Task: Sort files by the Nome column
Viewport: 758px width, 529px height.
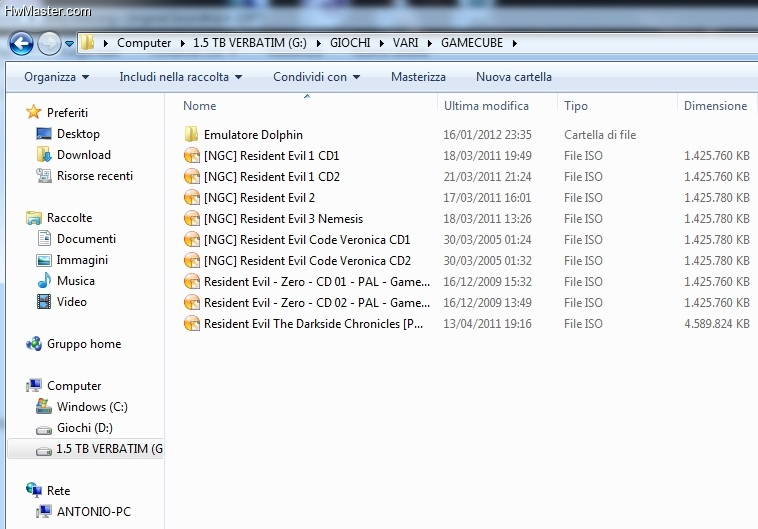Action: click(199, 106)
